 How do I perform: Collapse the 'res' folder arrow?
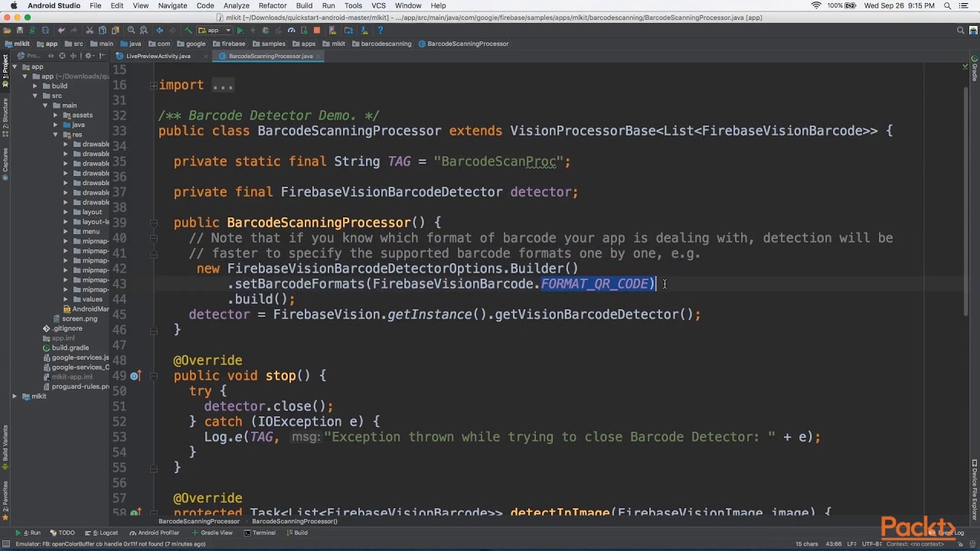click(55, 135)
